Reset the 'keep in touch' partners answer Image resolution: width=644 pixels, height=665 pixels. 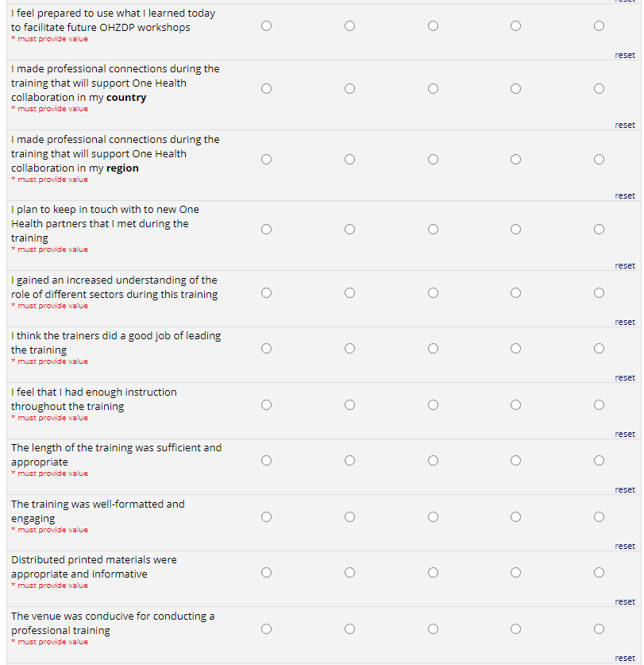[625, 265]
